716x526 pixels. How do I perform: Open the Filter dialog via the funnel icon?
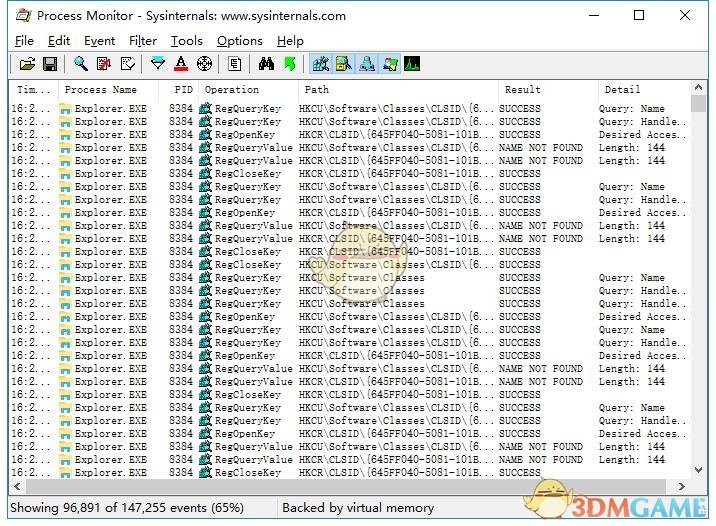tap(158, 64)
